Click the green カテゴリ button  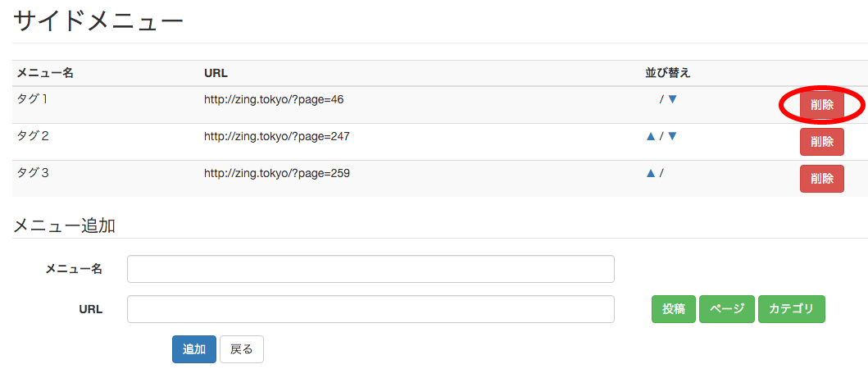(792, 309)
